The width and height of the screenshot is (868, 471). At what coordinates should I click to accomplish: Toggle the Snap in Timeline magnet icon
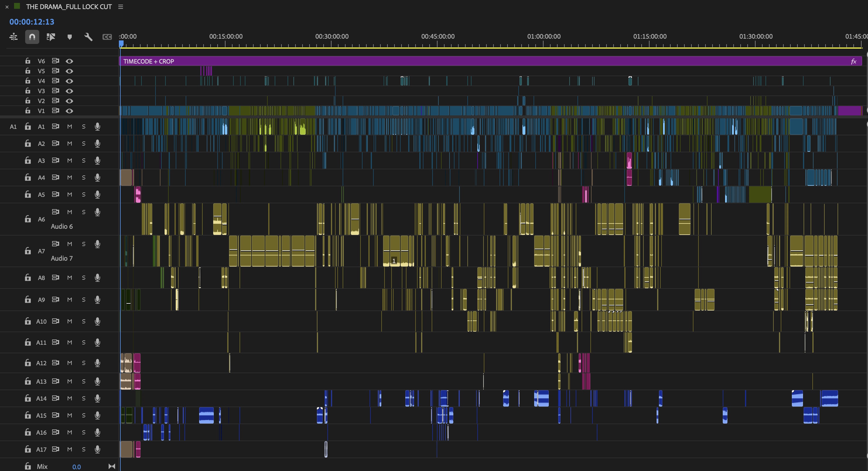(32, 37)
